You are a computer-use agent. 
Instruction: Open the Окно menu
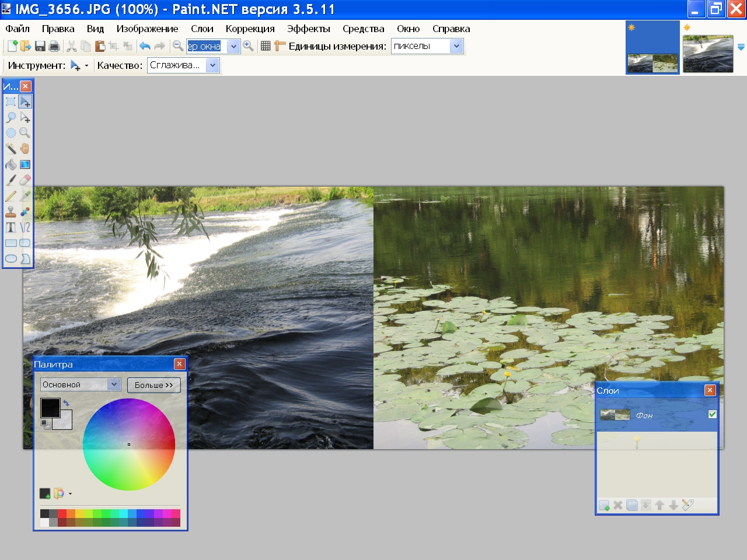coord(408,29)
